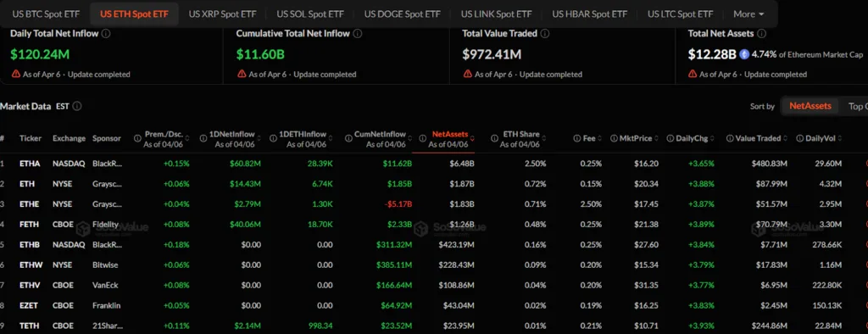Click the EZET ticker
Viewport: 868px width, 334px height.
click(28, 305)
